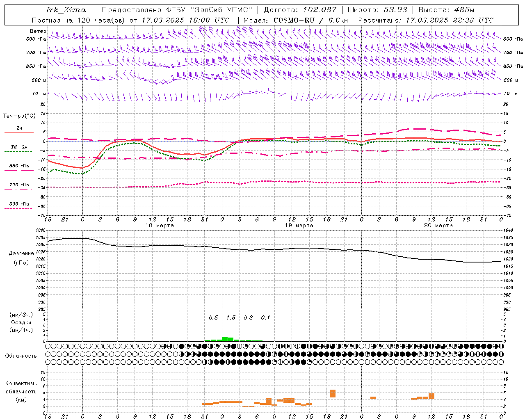The width and height of the screenshot is (525, 420).
Task: Click the model label COSMO-RU / 6.6км
Action: pyautogui.click(x=311, y=20)
